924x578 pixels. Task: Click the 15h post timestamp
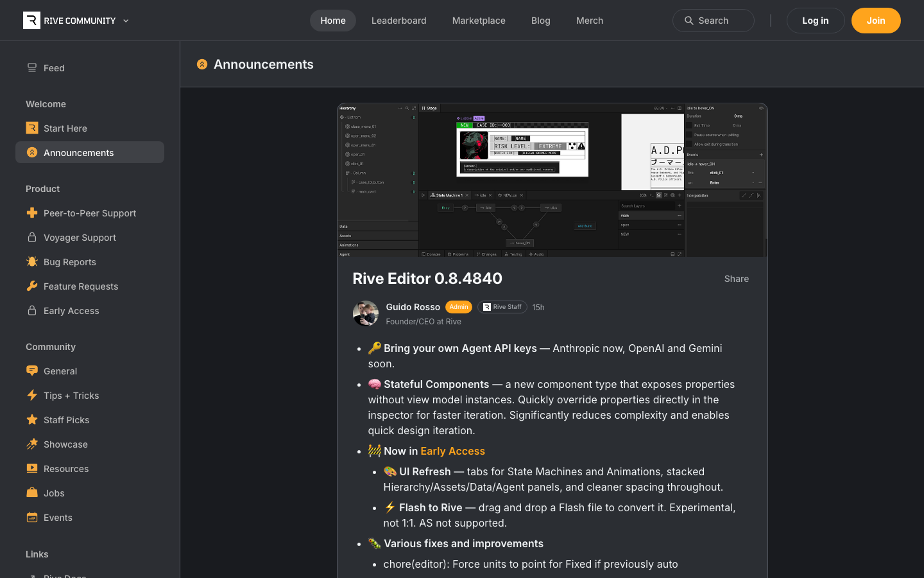[538, 308]
